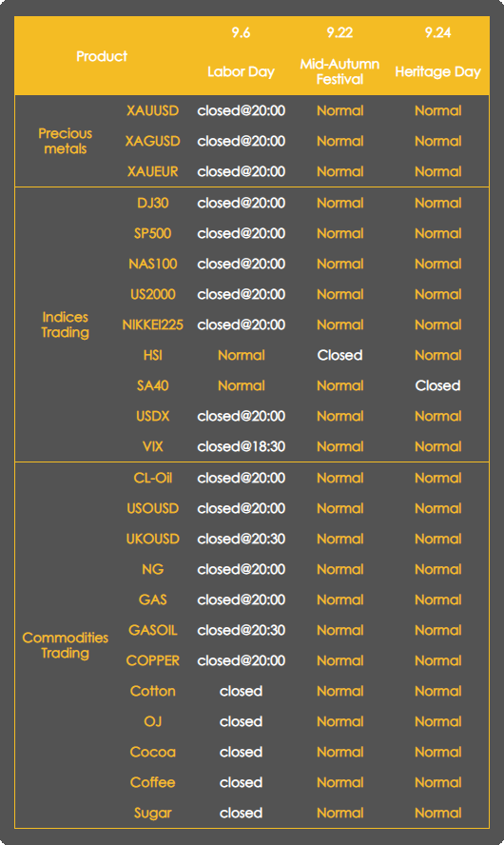
Task: Click the COPPER product name
Action: tap(152, 660)
